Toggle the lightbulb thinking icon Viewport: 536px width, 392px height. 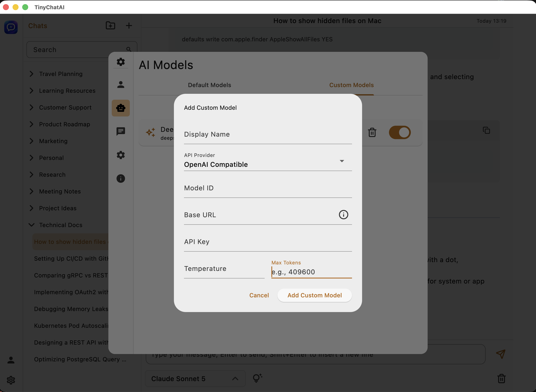[257, 378]
